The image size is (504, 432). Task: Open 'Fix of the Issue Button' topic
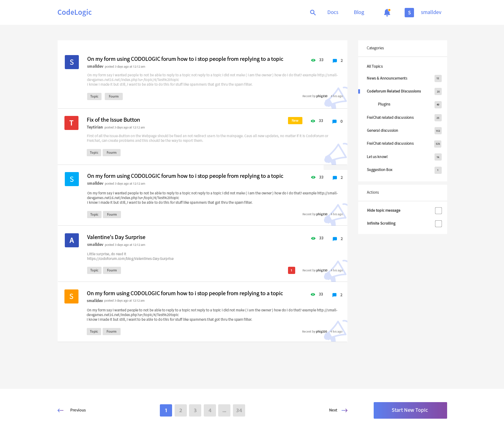point(113,120)
